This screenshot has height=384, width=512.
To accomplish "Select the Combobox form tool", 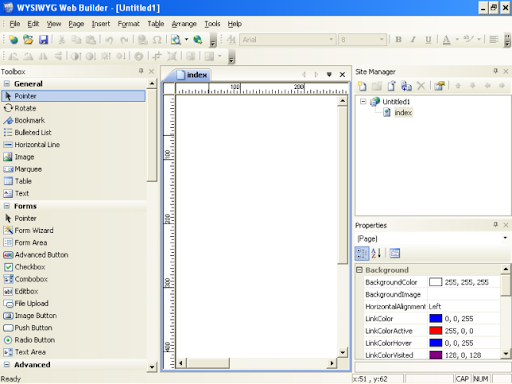I will (x=73, y=279).
